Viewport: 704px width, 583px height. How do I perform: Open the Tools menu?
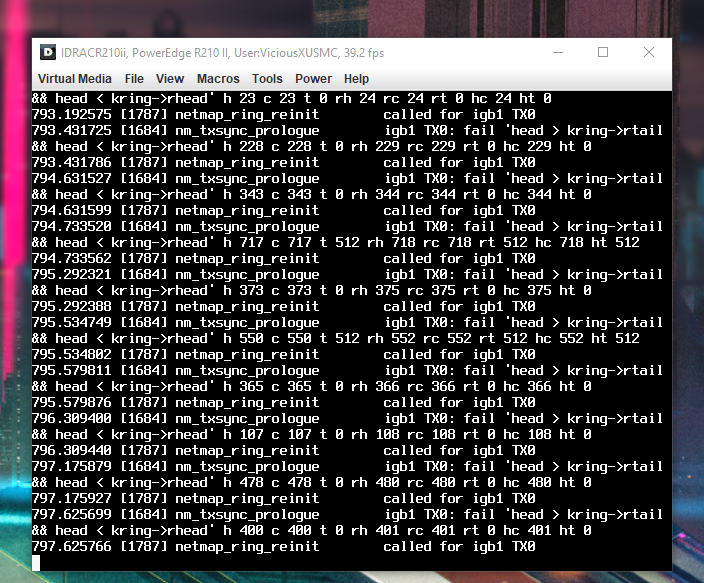[267, 79]
